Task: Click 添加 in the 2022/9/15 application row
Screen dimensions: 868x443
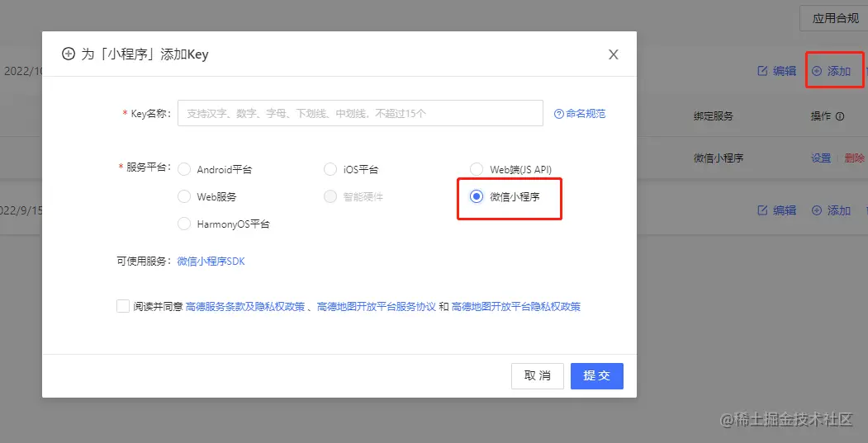Action: (x=832, y=210)
